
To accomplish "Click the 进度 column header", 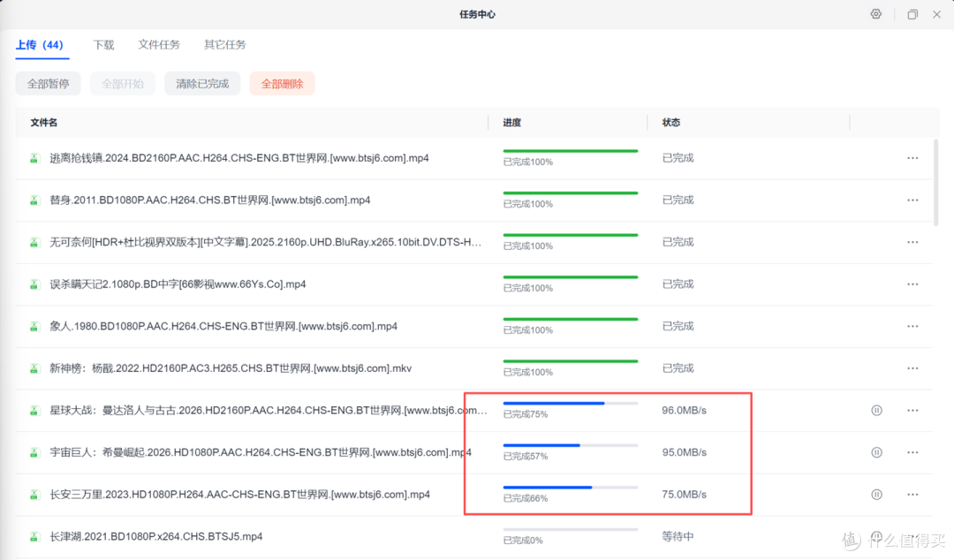I will click(511, 123).
